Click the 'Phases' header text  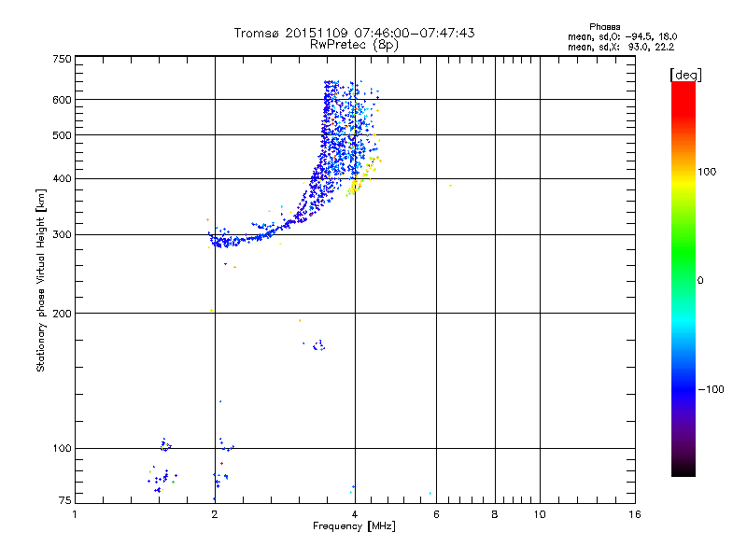604,27
